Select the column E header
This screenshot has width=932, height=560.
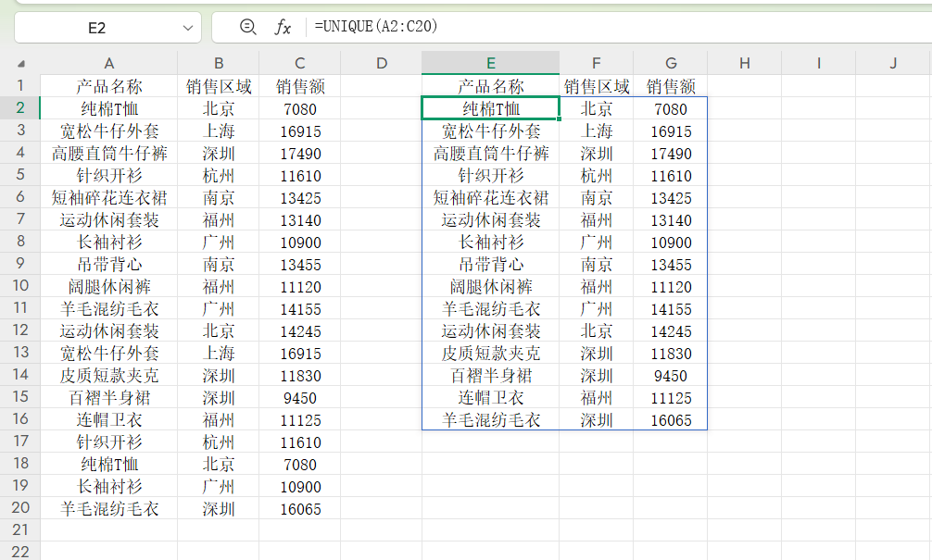click(490, 63)
